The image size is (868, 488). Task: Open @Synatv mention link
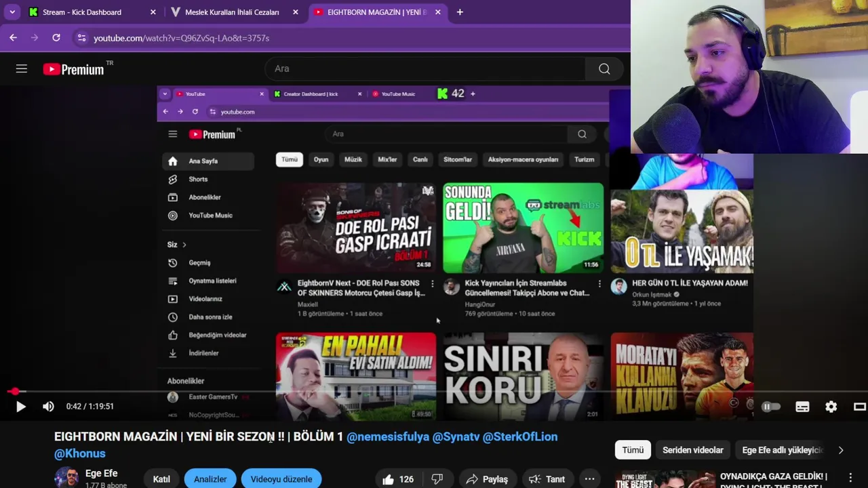(456, 436)
